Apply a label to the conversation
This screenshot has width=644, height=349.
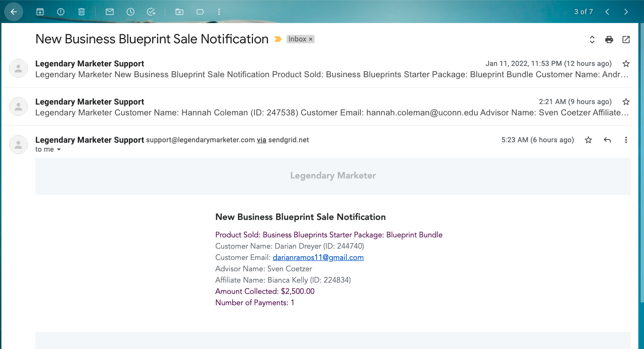(200, 12)
